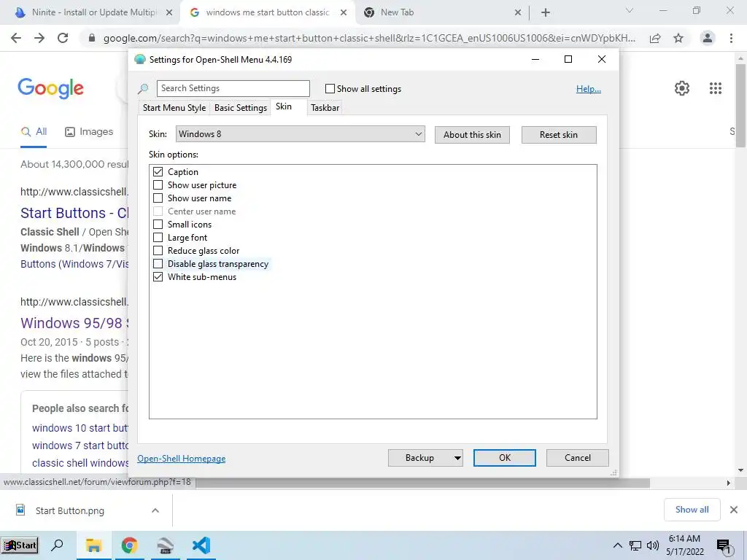Click the taskbar clock 6:14 AM
The width and height of the screenshot is (747, 560).
(x=684, y=539)
